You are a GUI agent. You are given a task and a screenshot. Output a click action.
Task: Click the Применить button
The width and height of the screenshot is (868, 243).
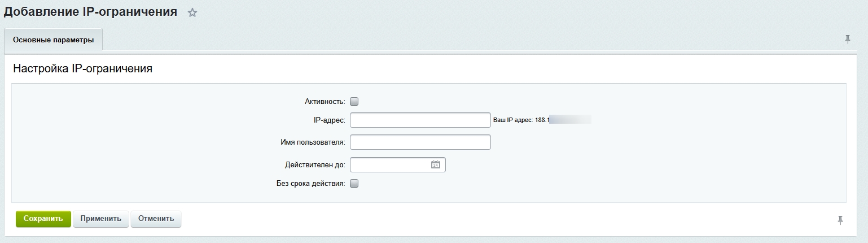[100, 219]
